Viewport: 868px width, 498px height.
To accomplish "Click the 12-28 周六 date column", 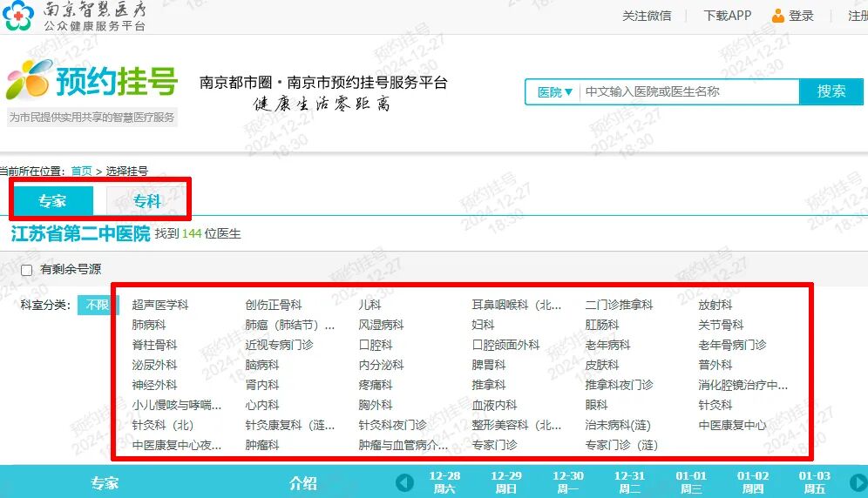I will pos(444,482).
